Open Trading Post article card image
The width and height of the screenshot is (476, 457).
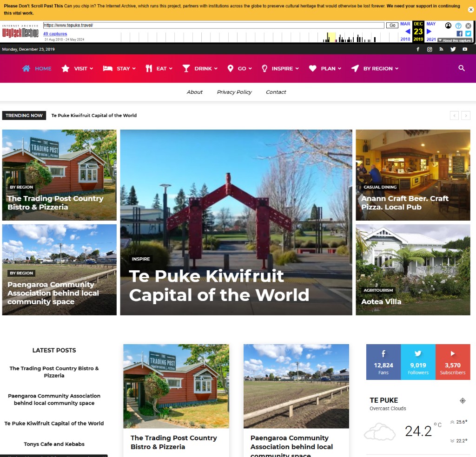click(176, 386)
